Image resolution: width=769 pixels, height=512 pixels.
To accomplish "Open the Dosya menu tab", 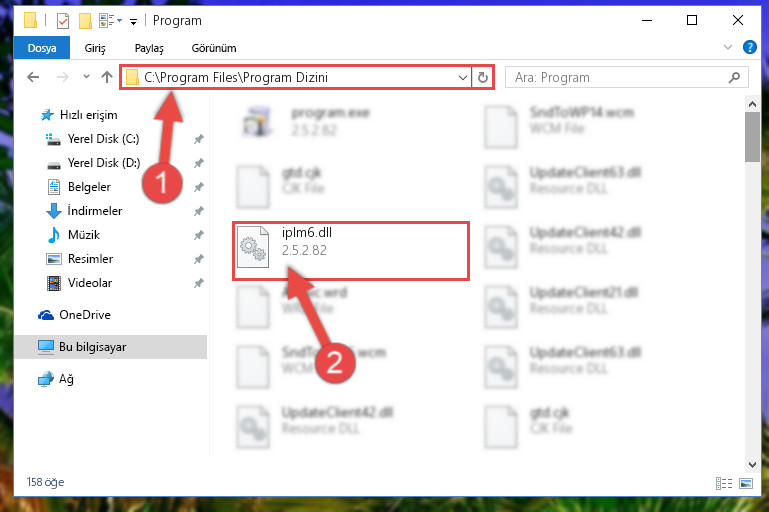I will [42, 48].
